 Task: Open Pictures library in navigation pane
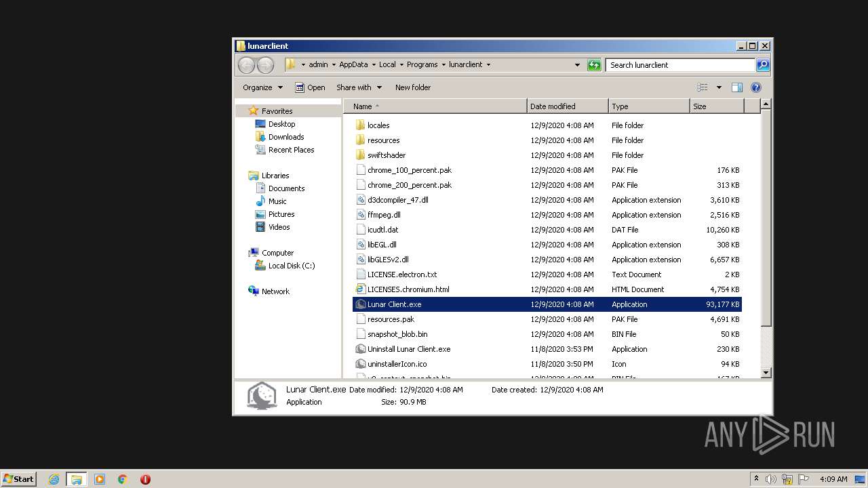tap(281, 214)
